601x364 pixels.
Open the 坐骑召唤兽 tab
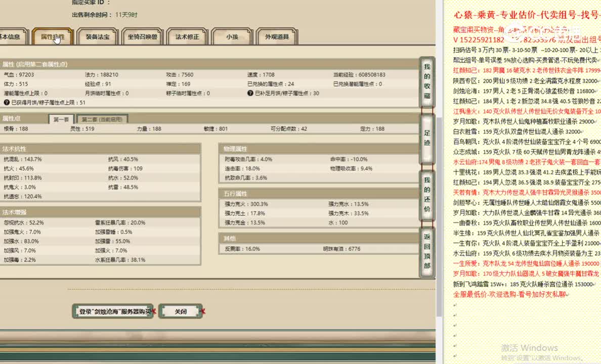(x=142, y=37)
